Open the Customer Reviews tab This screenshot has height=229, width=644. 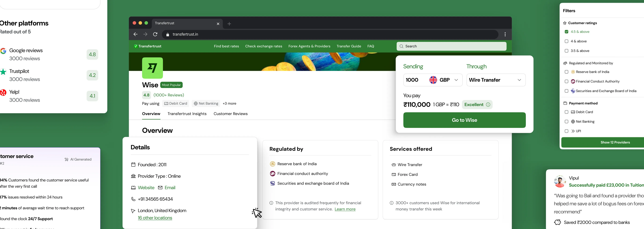coord(230,114)
